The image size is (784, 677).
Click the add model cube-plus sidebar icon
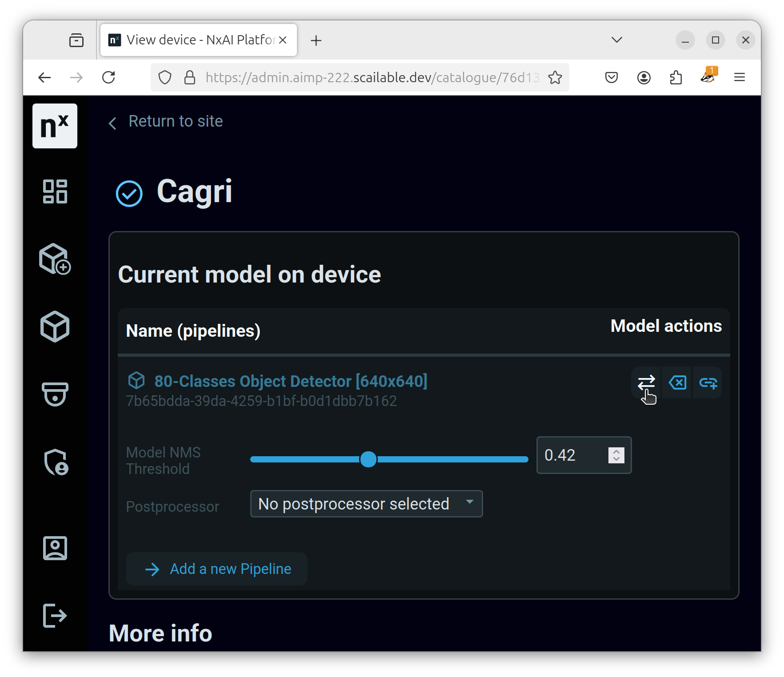pos(55,259)
